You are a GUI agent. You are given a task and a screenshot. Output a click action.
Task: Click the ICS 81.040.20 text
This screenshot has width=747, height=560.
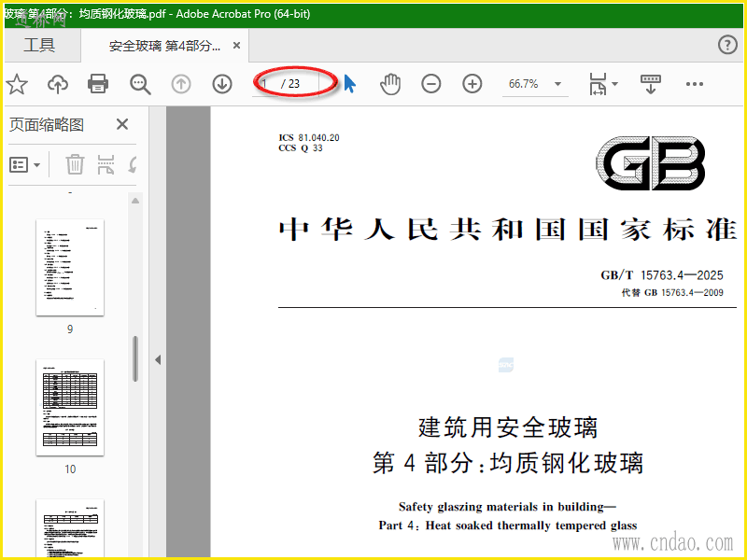(309, 137)
